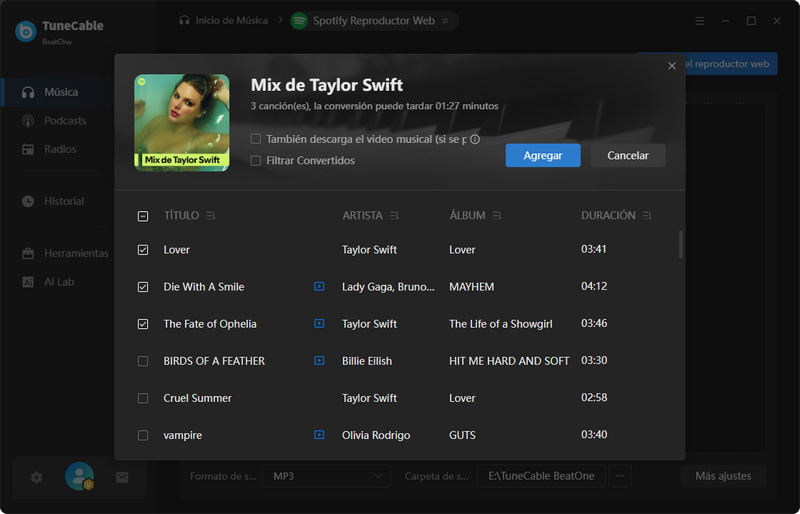Click the HIT ME HARD AND SOFT album cell
Viewport: 800px width, 514px height.
(x=509, y=361)
